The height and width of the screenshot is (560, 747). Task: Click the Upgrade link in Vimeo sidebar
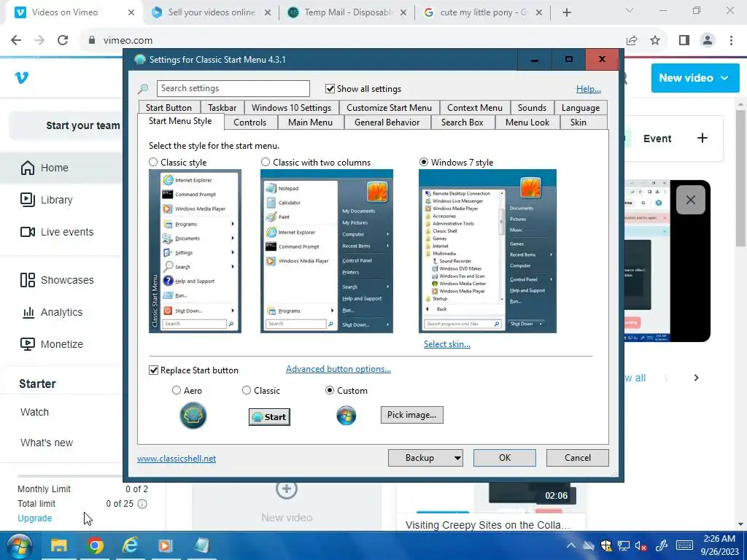(35, 518)
